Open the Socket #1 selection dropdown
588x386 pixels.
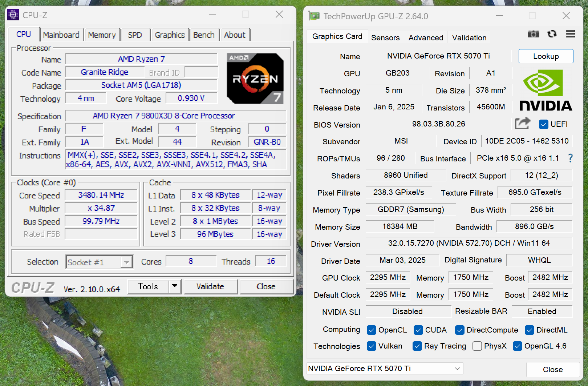tap(126, 262)
